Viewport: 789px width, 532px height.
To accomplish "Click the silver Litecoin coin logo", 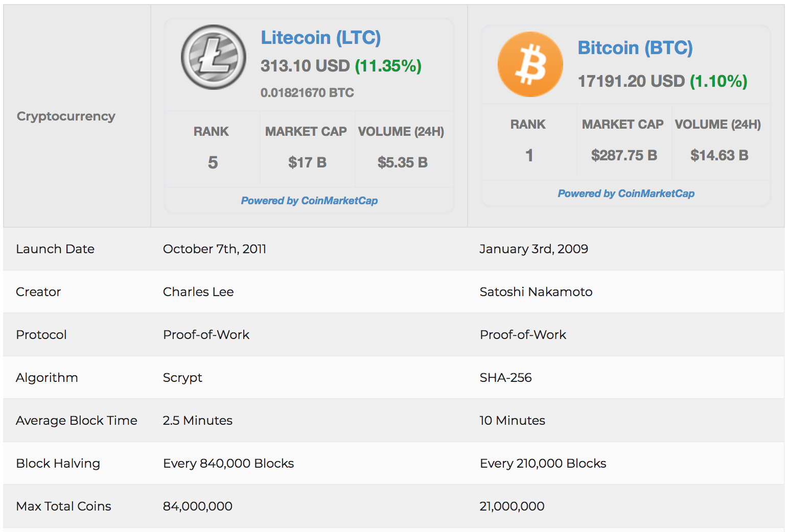I will [x=214, y=57].
